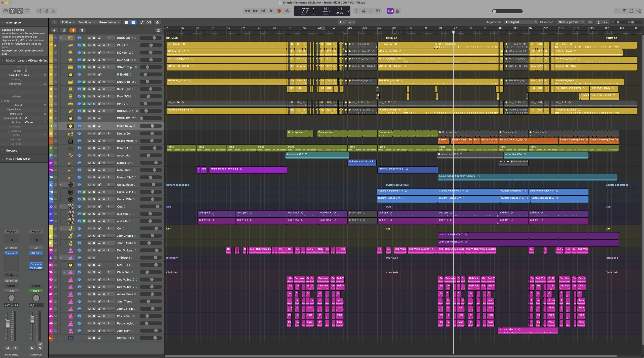
Task: Open Smart Controls sun-dial icon
Action: point(39,11)
